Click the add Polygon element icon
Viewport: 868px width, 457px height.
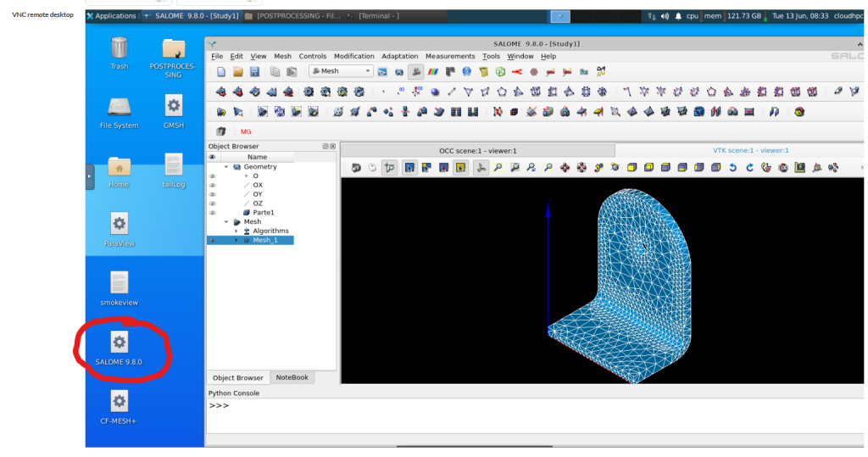pyautogui.click(x=502, y=92)
